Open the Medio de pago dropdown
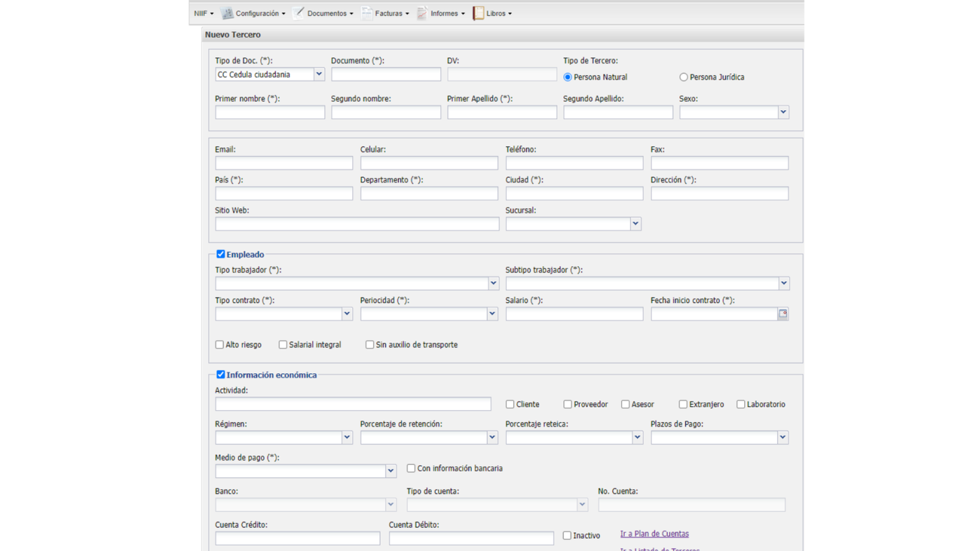The image size is (980, 551). click(x=391, y=471)
